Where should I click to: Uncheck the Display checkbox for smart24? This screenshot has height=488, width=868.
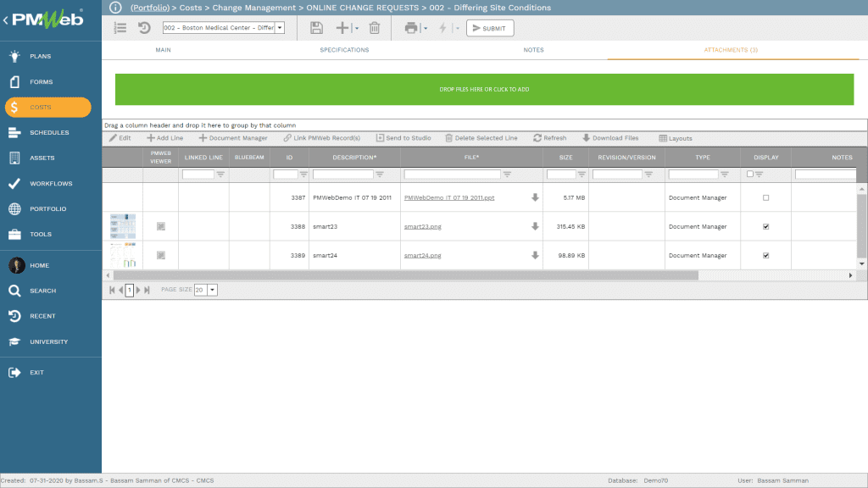pos(765,255)
